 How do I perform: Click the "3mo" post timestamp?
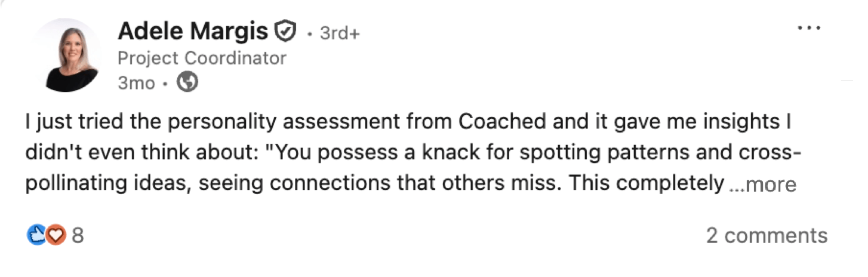136,84
